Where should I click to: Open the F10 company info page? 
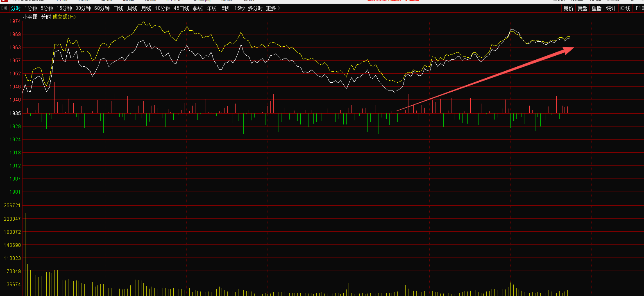pos(639,8)
